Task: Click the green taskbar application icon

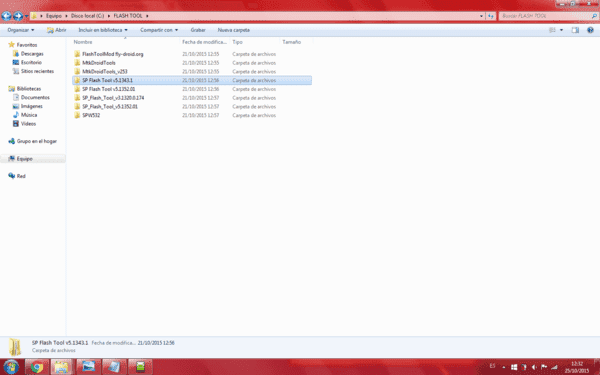Action: click(140, 367)
